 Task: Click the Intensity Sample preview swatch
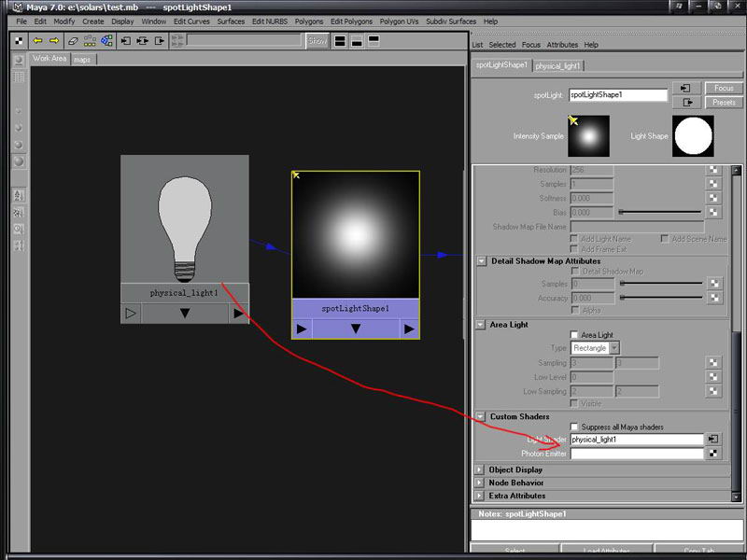[588, 136]
